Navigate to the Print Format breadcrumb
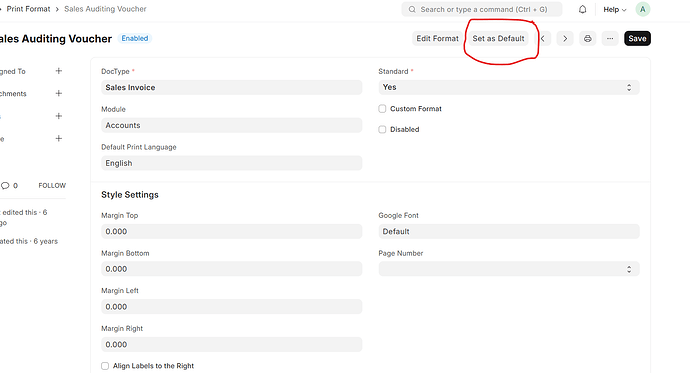The width and height of the screenshot is (690, 373). [x=29, y=9]
